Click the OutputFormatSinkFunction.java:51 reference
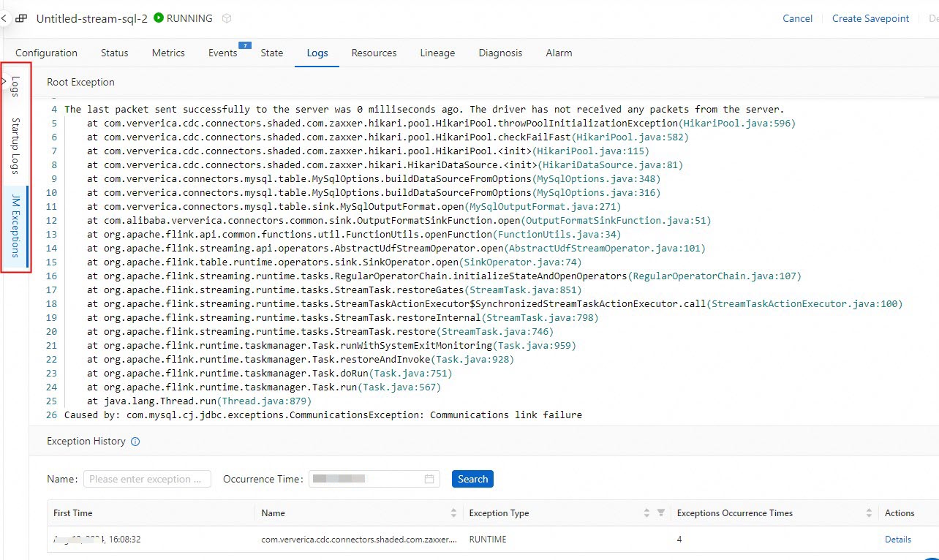Image resolution: width=939 pixels, height=560 pixels. [615, 221]
